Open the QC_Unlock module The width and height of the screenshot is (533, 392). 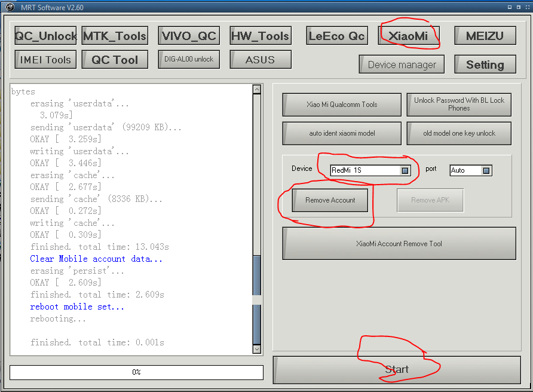click(45, 36)
